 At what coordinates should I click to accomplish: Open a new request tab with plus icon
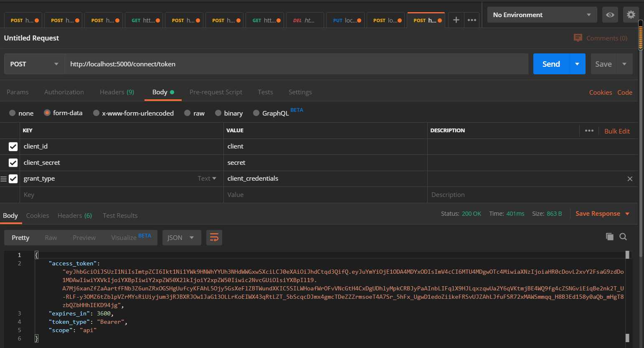click(x=456, y=20)
